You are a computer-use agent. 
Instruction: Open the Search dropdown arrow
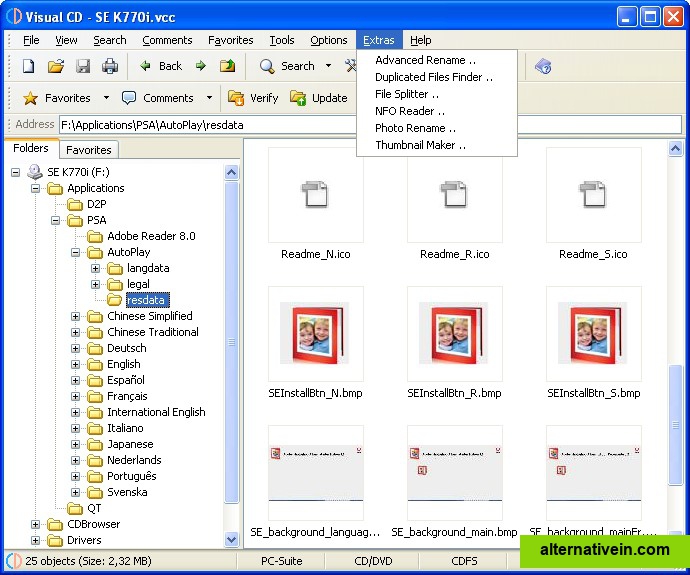coord(328,66)
